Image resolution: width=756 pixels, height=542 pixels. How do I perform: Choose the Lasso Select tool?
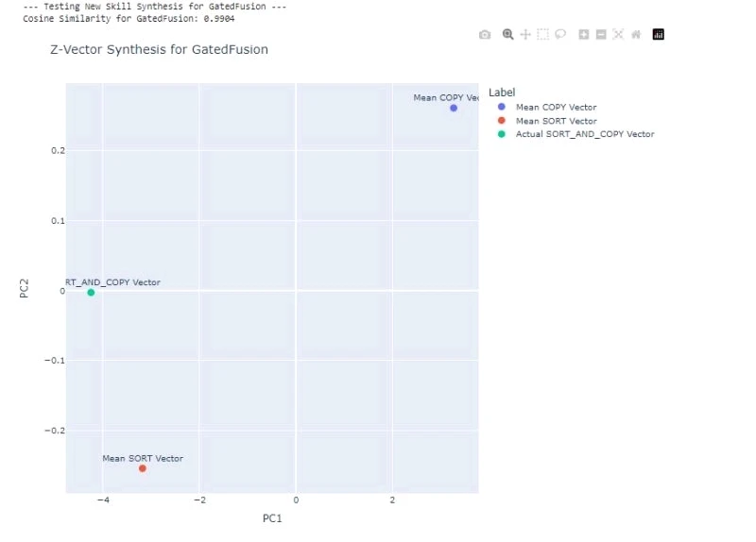pos(560,35)
